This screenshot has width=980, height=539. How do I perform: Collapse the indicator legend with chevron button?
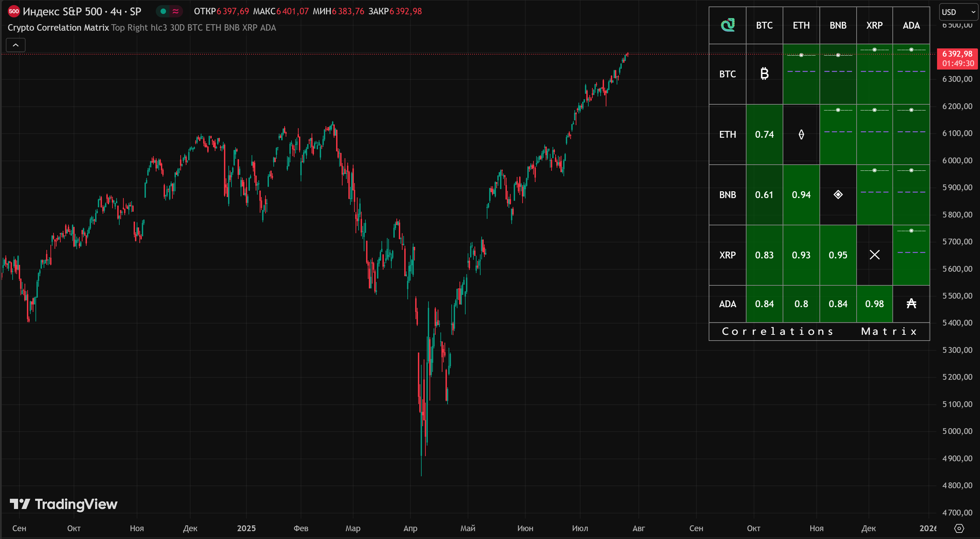(16, 45)
